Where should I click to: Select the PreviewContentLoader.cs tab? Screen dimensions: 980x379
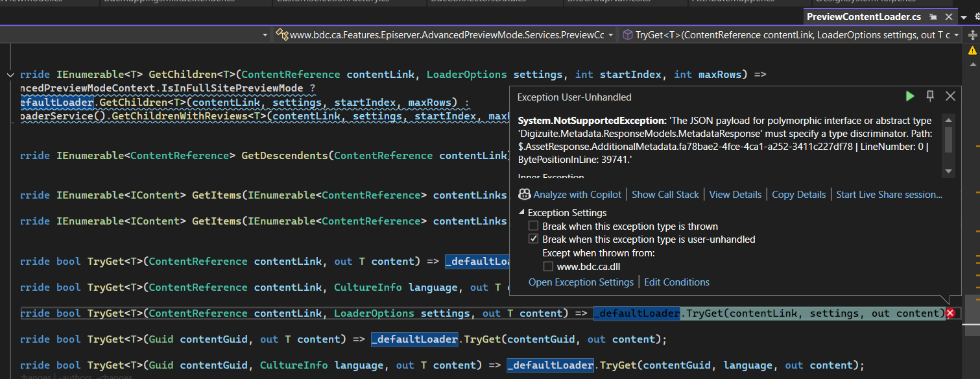click(863, 17)
